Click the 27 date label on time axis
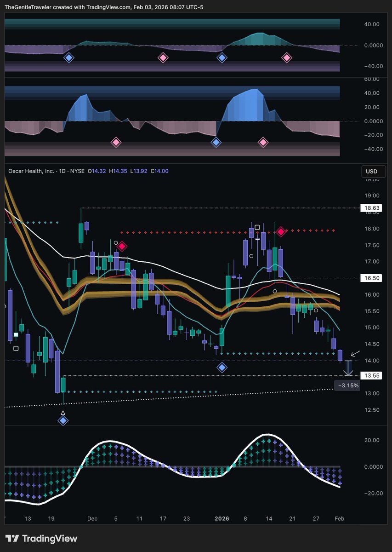This screenshot has width=392, height=552. click(x=316, y=518)
